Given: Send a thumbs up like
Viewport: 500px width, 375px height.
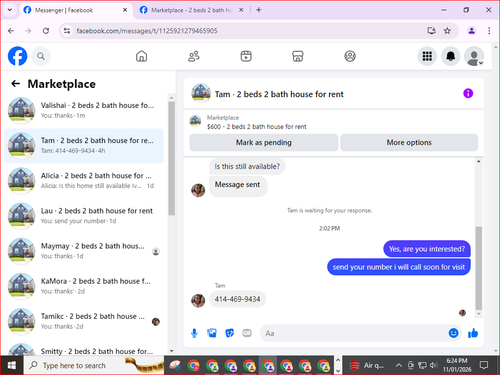Looking at the screenshot, I should coord(473,333).
